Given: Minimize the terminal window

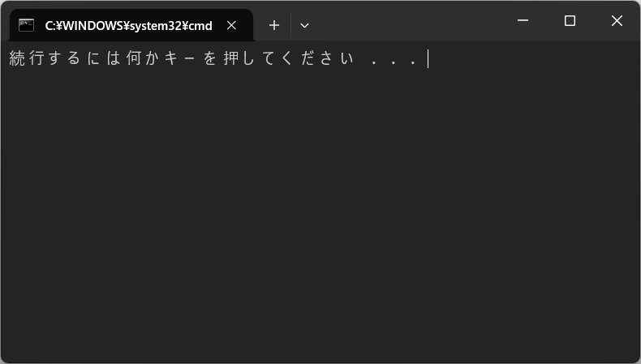Looking at the screenshot, I should point(523,20).
